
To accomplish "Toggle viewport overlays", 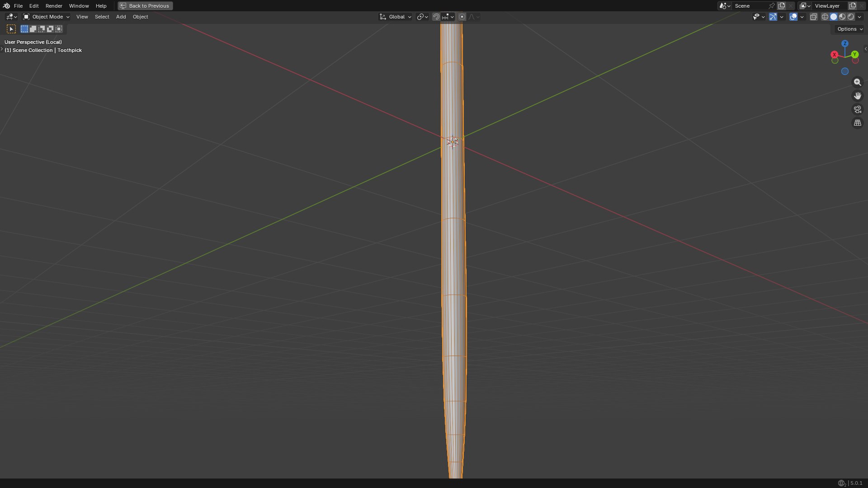I will click(x=793, y=17).
